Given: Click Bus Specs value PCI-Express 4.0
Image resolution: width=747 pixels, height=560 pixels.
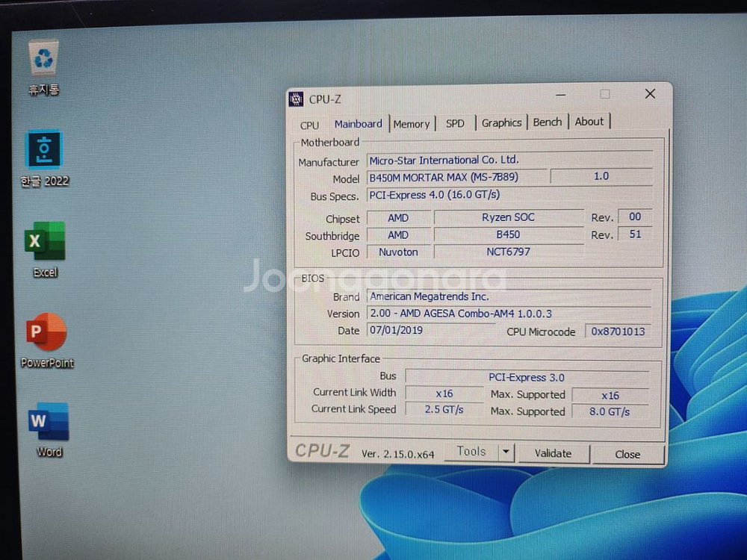Looking at the screenshot, I should pyautogui.click(x=509, y=195).
